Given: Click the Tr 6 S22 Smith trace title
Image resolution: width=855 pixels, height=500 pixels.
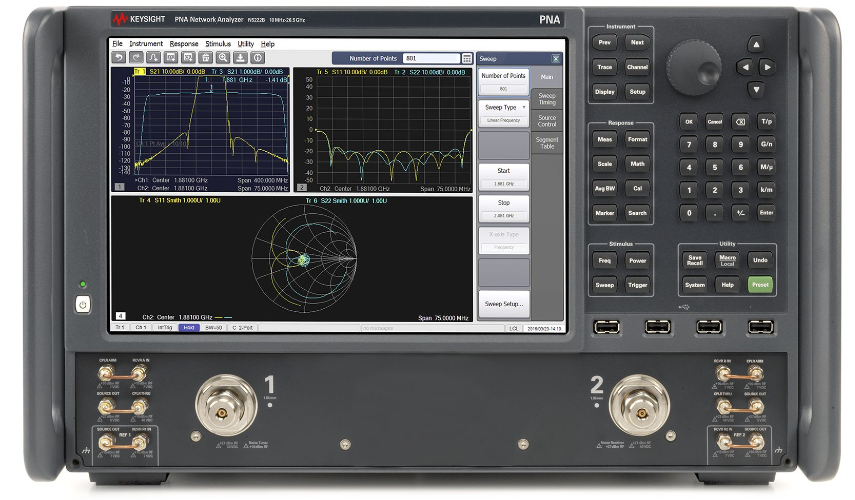Looking at the screenshot, I should (346, 201).
